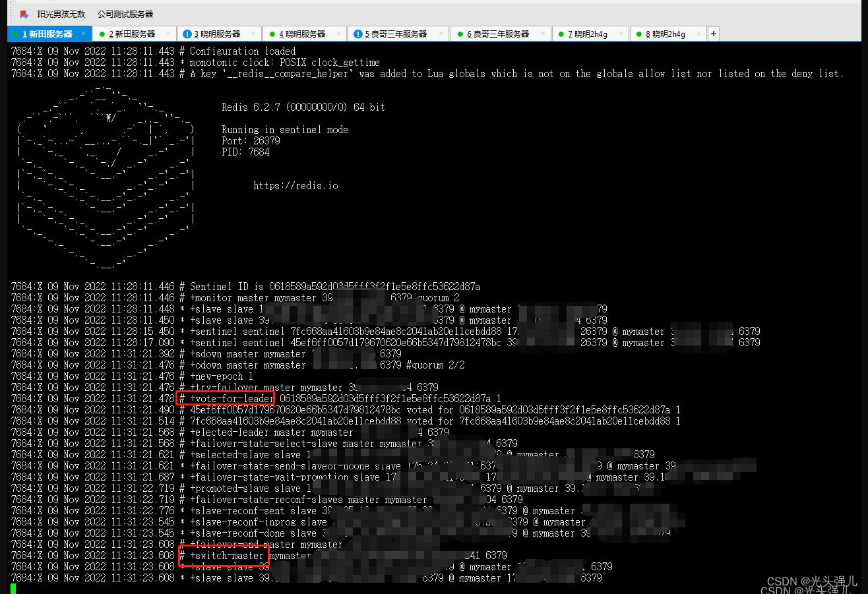This screenshot has width=868, height=594.
Task: Click the '+vote-for-leader' log text
Action: (231, 398)
